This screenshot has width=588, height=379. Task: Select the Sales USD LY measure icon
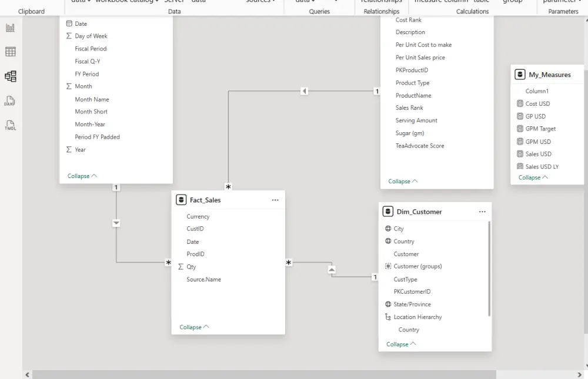click(x=520, y=166)
